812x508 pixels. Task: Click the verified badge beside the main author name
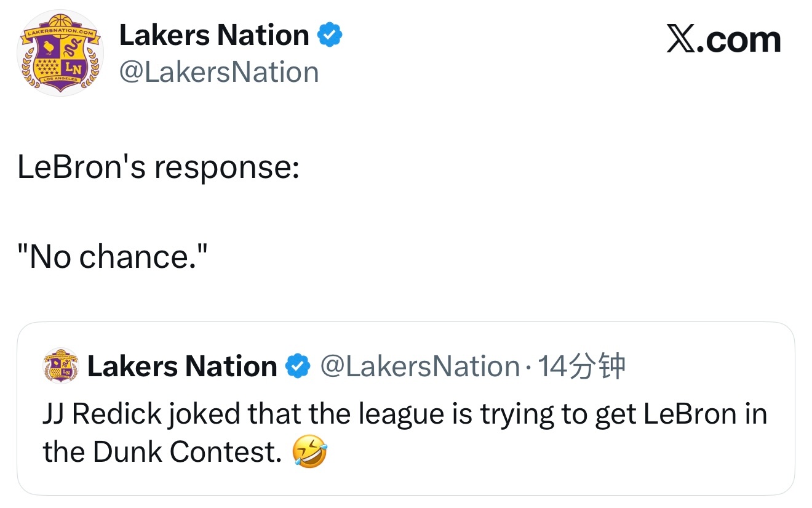[x=329, y=35]
